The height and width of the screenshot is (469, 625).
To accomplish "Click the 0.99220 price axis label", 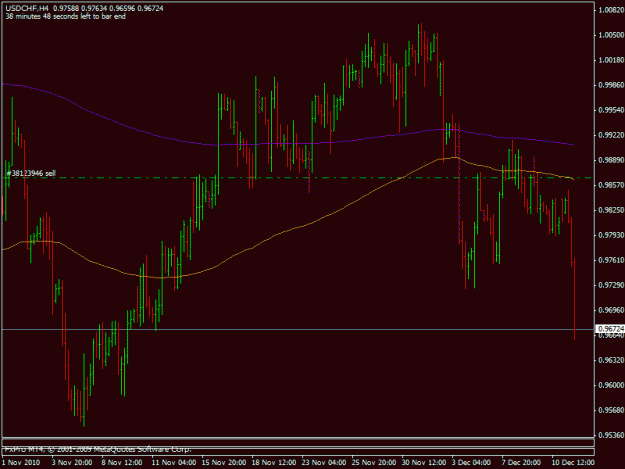I will 611,135.
